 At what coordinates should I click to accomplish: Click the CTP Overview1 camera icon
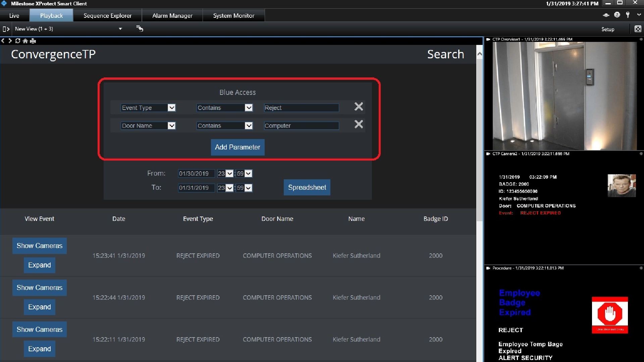click(x=488, y=39)
